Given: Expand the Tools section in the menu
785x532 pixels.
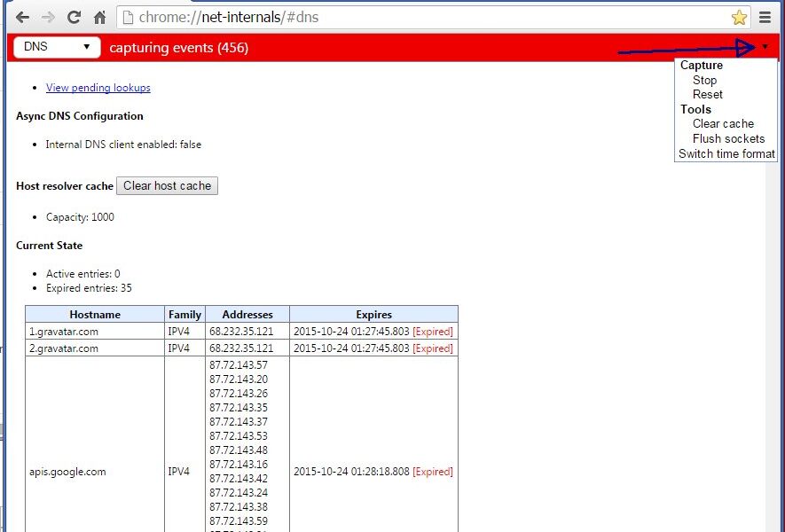Looking at the screenshot, I should [695, 109].
